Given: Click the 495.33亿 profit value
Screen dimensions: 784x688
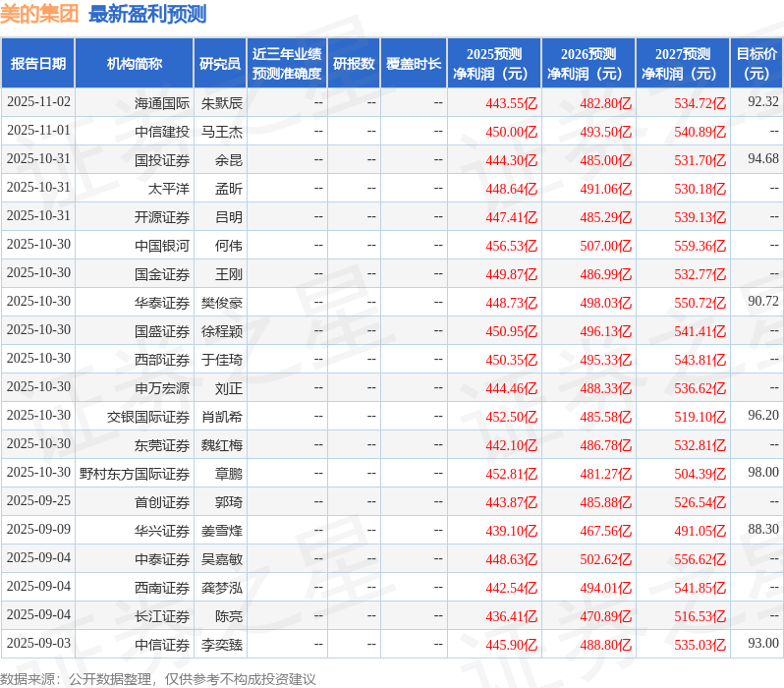Looking at the screenshot, I should tap(606, 360).
